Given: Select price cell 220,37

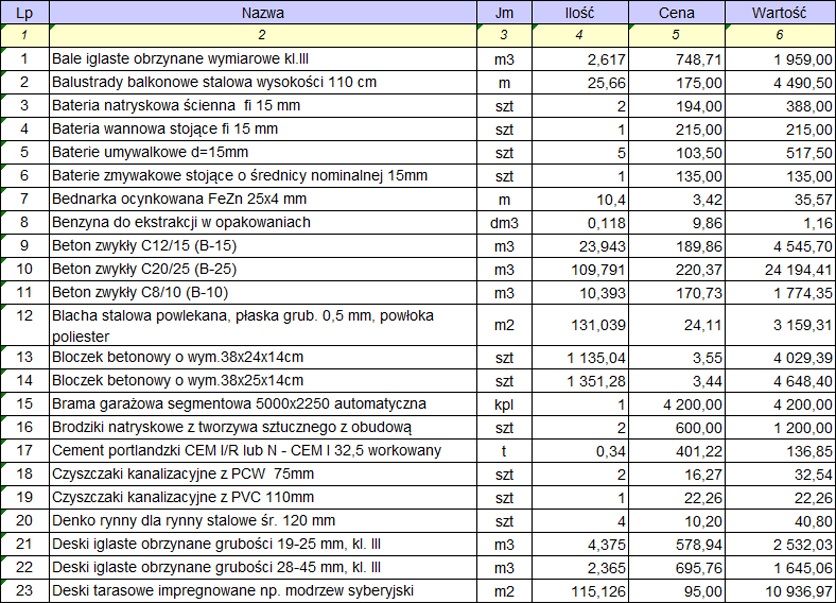Looking at the screenshot, I should coord(677,269).
